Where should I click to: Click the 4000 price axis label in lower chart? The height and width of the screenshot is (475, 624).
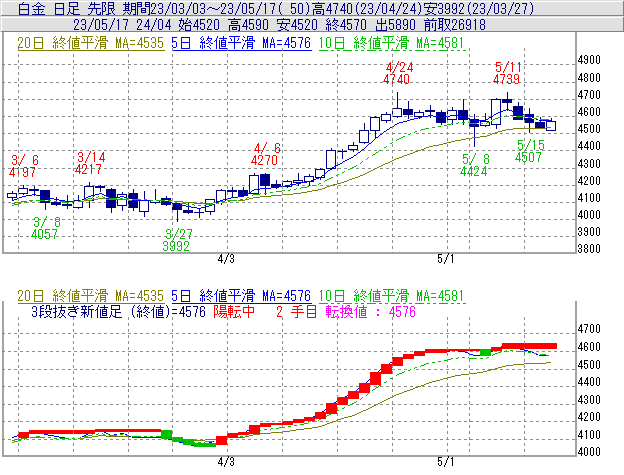(x=589, y=452)
